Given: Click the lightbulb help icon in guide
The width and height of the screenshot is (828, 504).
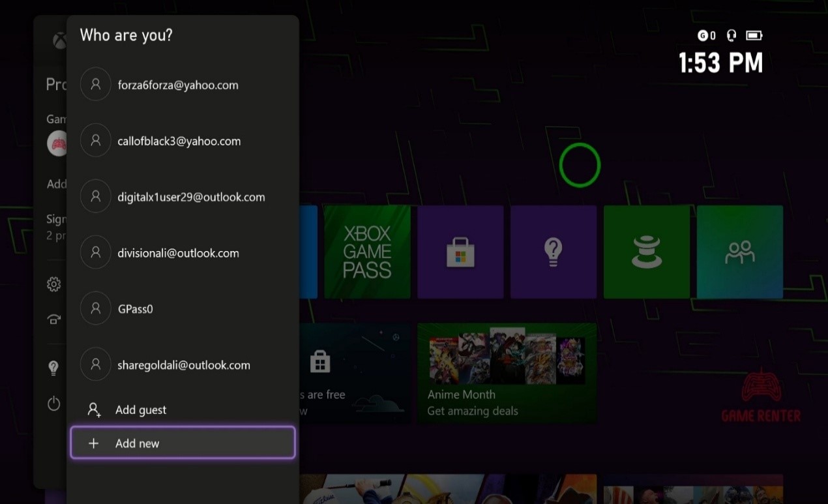Looking at the screenshot, I should [x=54, y=368].
